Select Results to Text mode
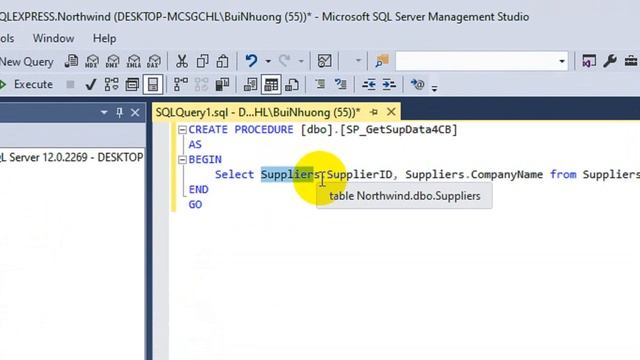The height and width of the screenshot is (360, 640). pos(250,84)
